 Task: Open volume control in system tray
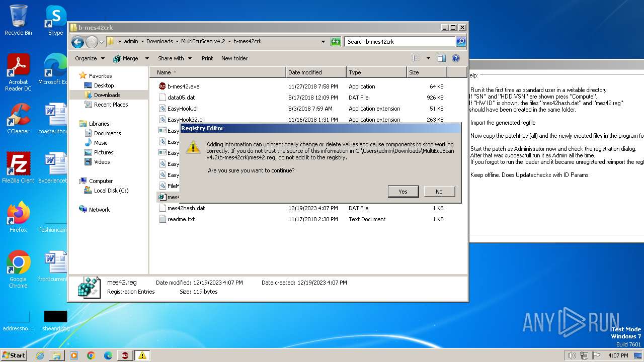click(x=572, y=355)
